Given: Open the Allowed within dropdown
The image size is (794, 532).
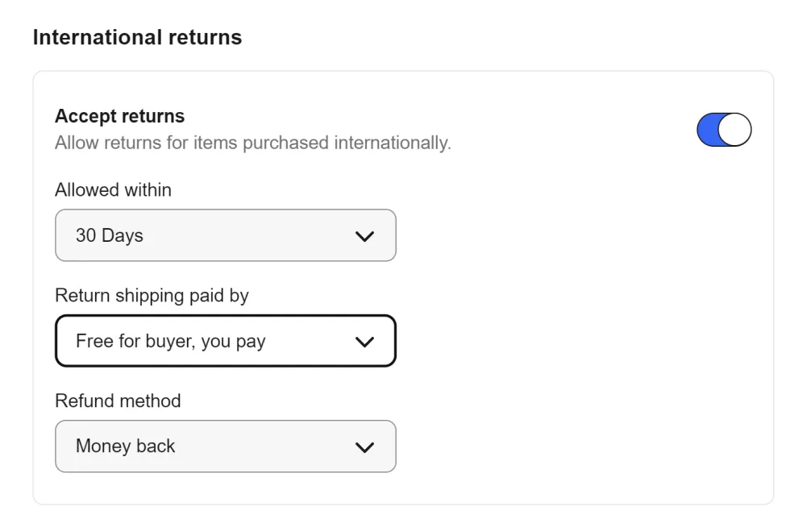Looking at the screenshot, I should coord(225,235).
